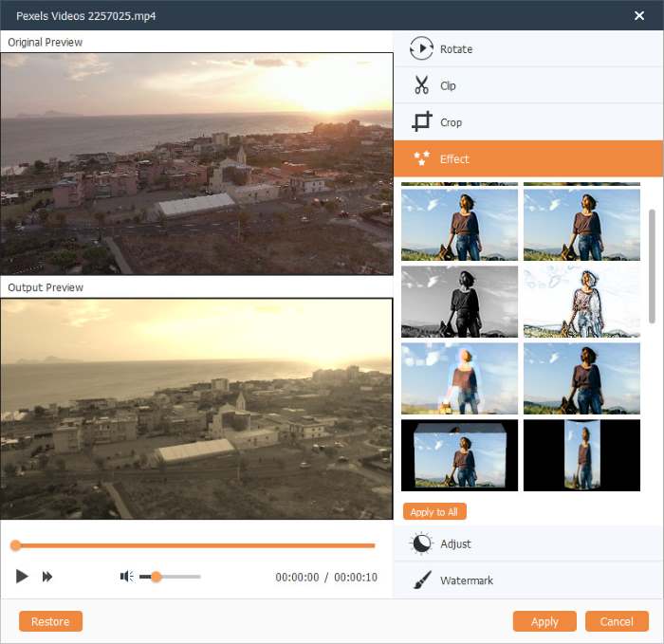Image resolution: width=664 pixels, height=644 pixels.
Task: Expand the Adjust section
Action: coord(528,543)
